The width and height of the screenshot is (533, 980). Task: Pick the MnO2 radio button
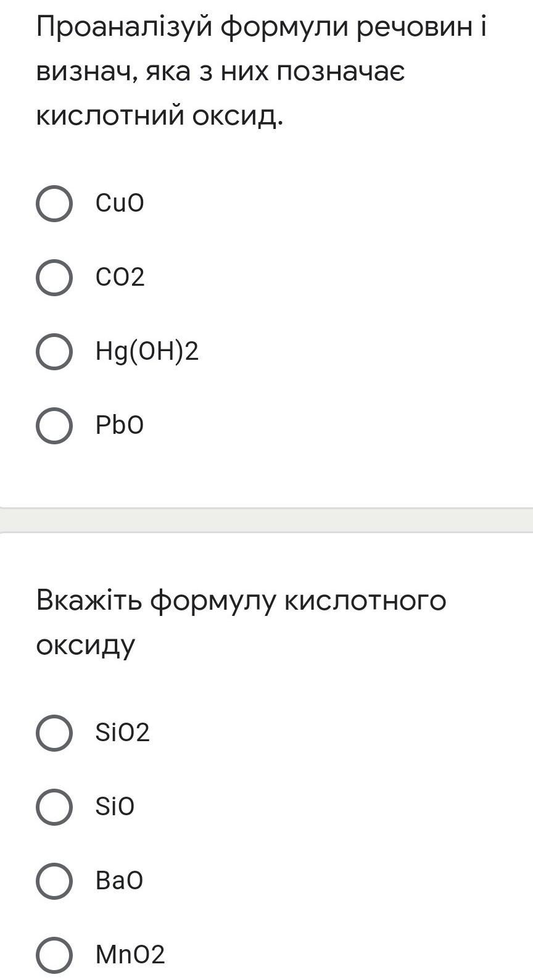point(54,955)
